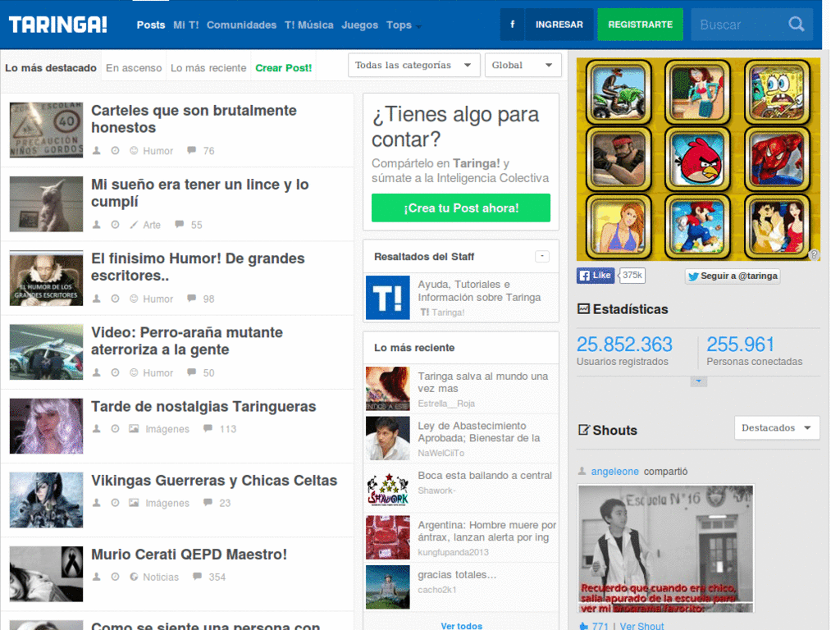Click the Ver Shout link
840x630 pixels.
tap(641, 626)
